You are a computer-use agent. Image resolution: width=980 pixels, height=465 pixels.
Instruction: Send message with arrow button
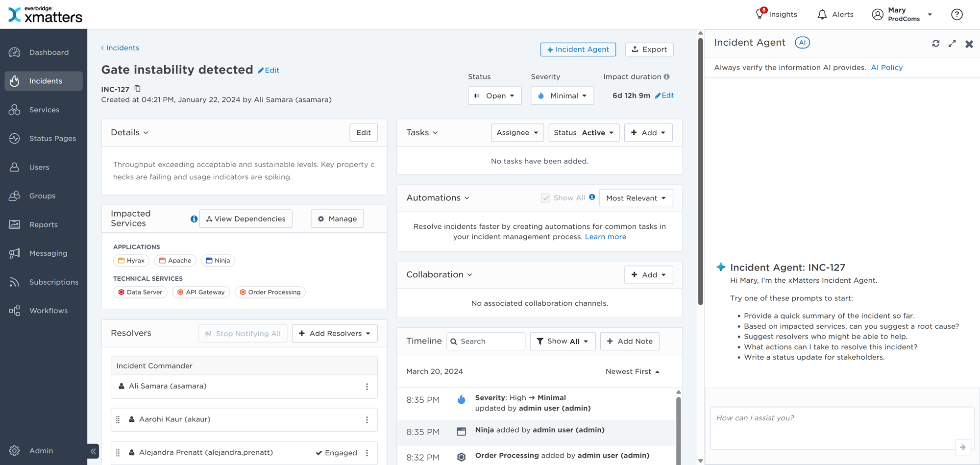962,447
